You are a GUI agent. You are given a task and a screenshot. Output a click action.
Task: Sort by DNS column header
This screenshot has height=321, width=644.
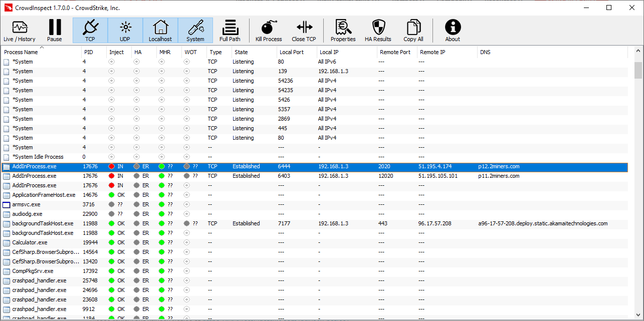[x=552, y=52]
